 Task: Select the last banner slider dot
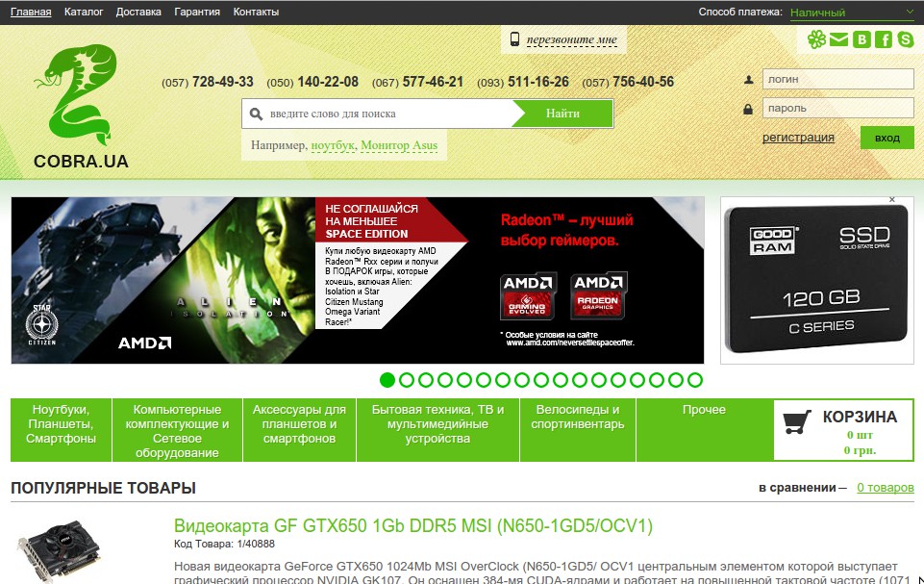695,380
